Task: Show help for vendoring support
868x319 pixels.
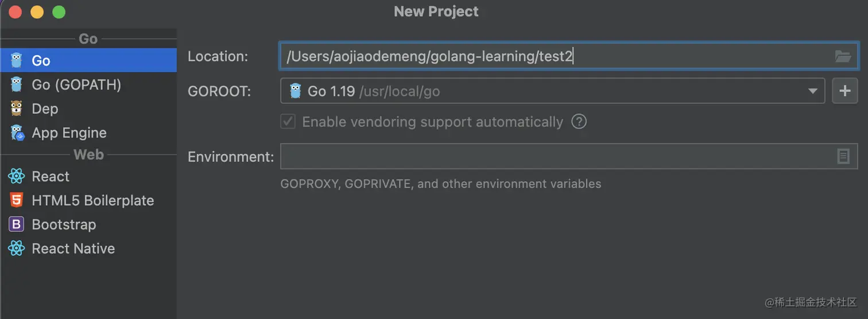Action: point(579,122)
